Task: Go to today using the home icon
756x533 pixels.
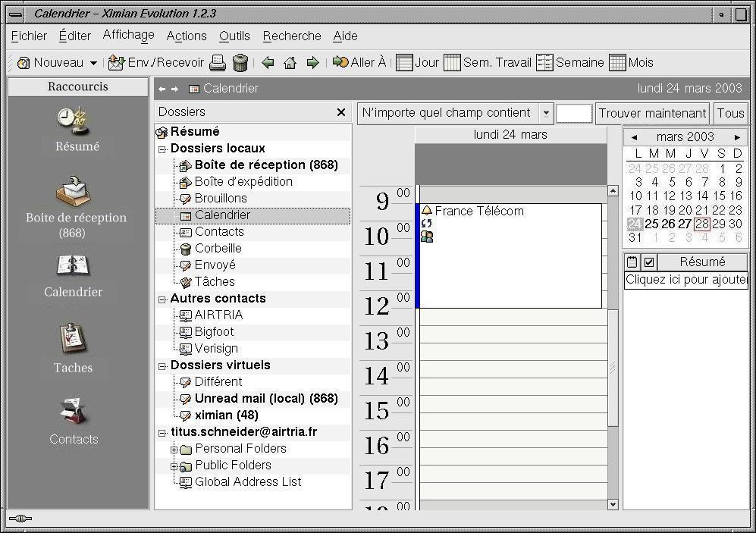Action: (290, 63)
